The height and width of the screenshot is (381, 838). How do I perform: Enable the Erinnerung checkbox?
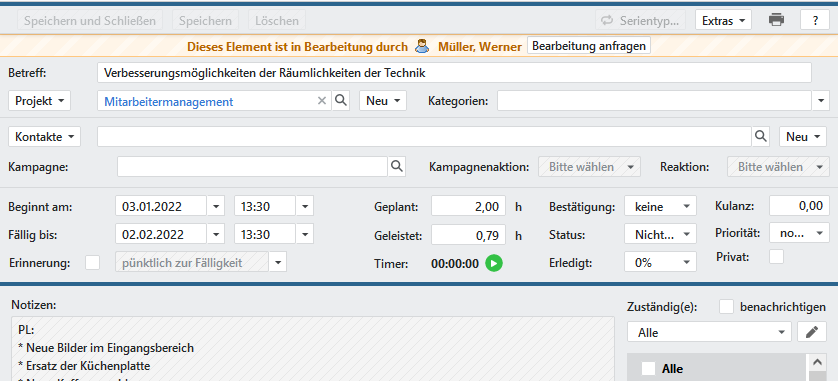point(92,262)
